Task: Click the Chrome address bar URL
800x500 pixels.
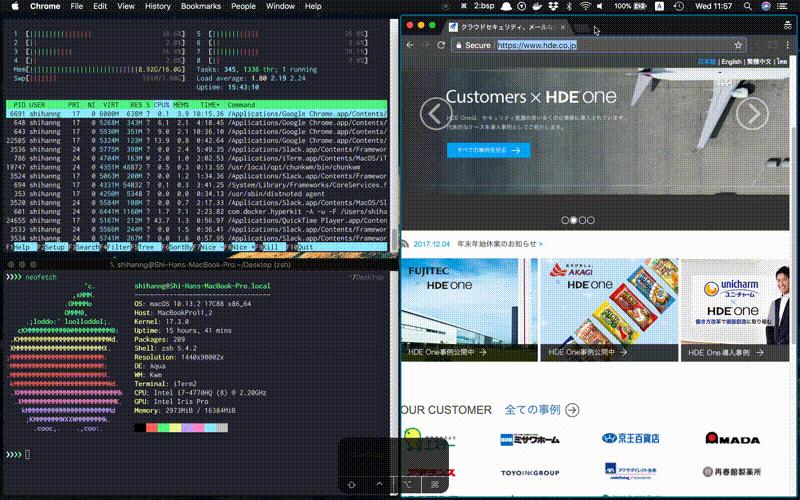Action: tap(537, 45)
